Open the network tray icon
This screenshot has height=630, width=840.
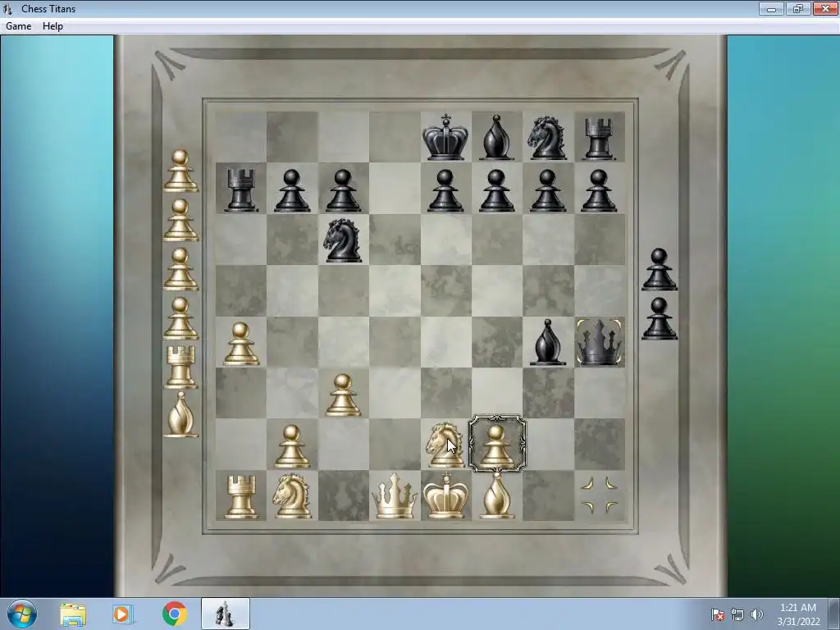(x=737, y=614)
